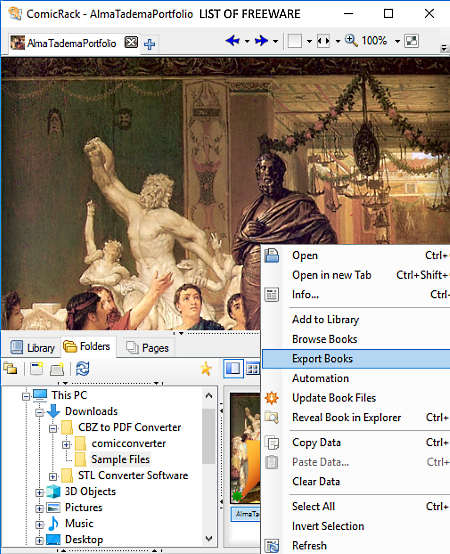The width and height of the screenshot is (450, 554).
Task: Open the fit mode dropdown arrow
Action: pos(338,42)
